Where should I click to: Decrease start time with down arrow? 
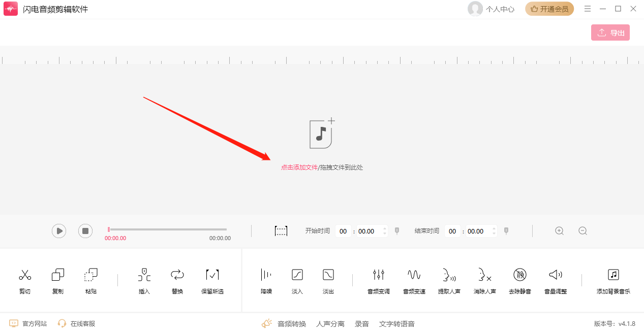click(x=385, y=234)
